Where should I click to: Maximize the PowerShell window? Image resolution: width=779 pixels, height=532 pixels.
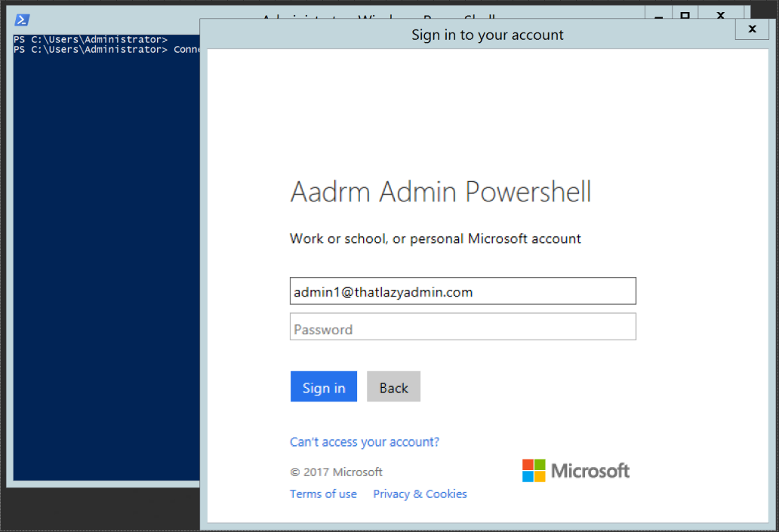[x=685, y=14]
